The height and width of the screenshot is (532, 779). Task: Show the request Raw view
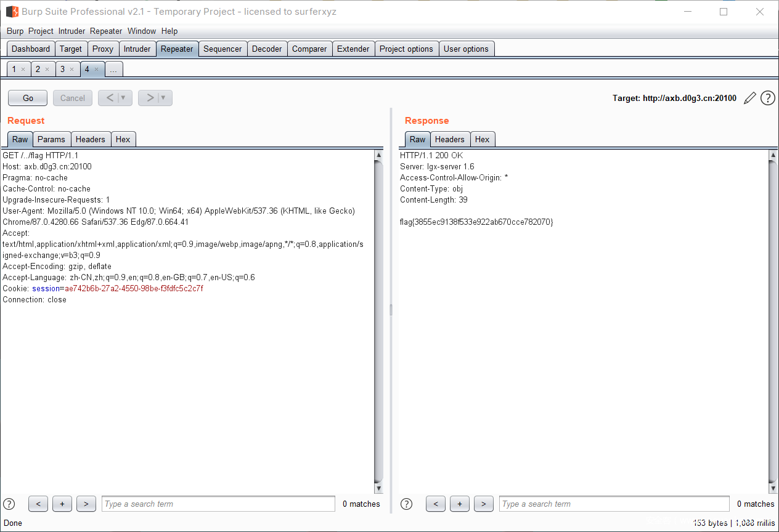pyautogui.click(x=20, y=139)
